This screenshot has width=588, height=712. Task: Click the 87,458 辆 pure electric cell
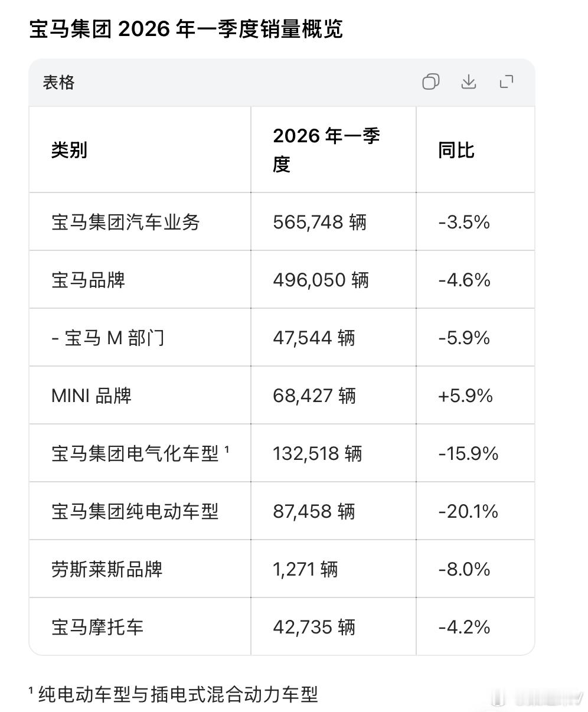314,511
